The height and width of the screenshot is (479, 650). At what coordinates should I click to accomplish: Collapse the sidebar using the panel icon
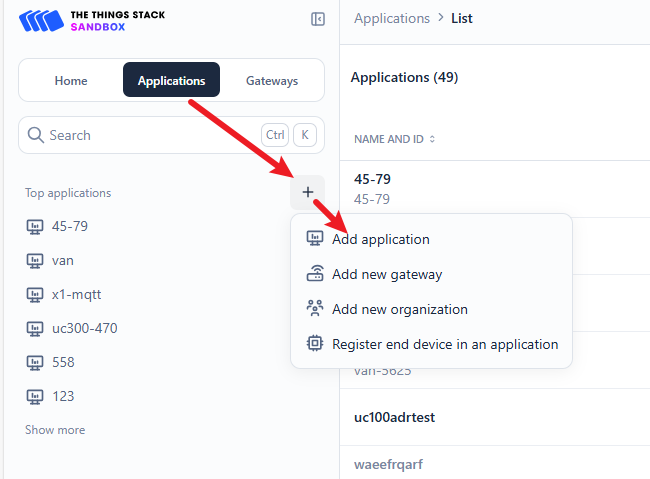pyautogui.click(x=318, y=19)
